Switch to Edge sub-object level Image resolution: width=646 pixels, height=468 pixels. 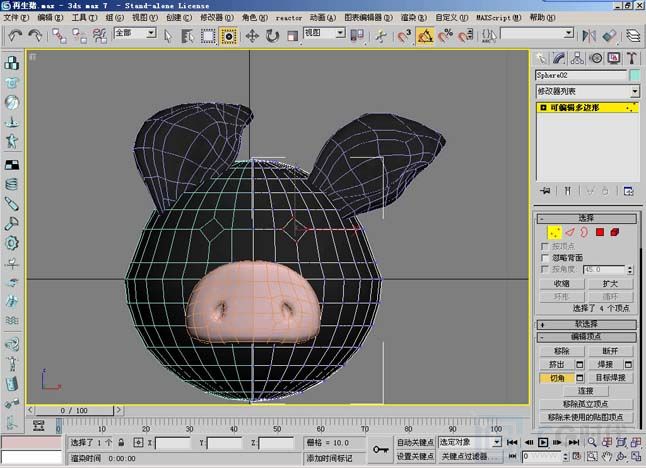[570, 232]
